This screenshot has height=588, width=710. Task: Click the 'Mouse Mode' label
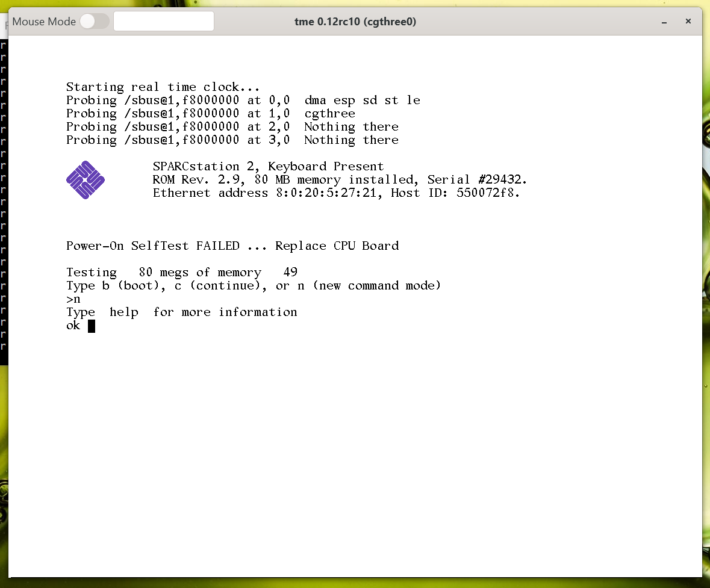click(x=44, y=22)
